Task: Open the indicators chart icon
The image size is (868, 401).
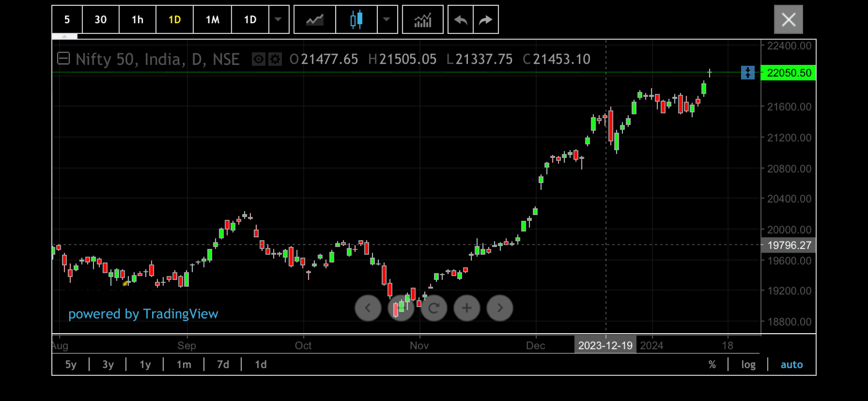Action: [423, 20]
